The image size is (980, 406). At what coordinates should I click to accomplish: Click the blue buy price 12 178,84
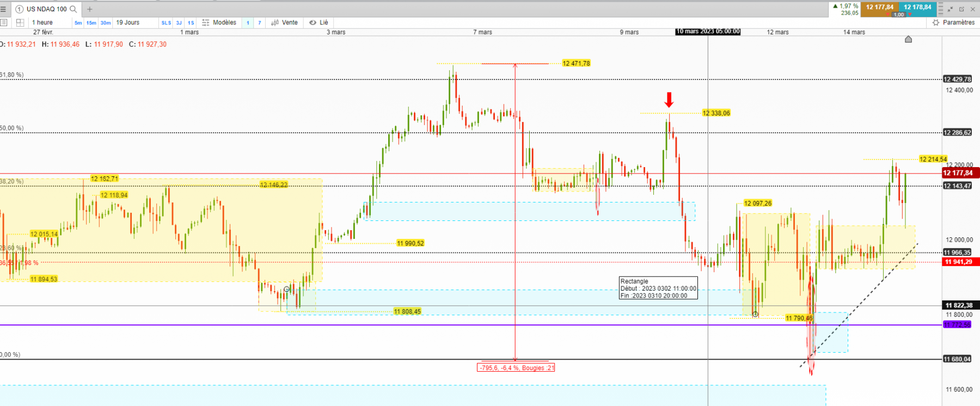pos(917,8)
